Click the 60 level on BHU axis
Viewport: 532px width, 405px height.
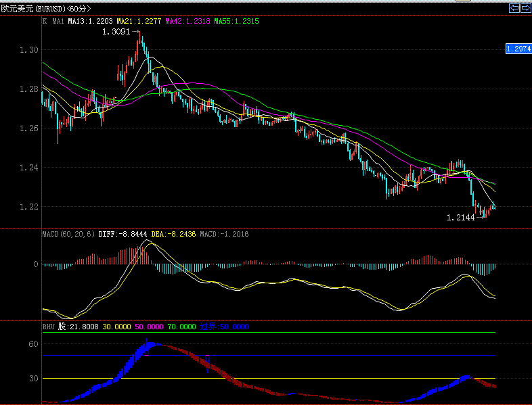coord(32,344)
